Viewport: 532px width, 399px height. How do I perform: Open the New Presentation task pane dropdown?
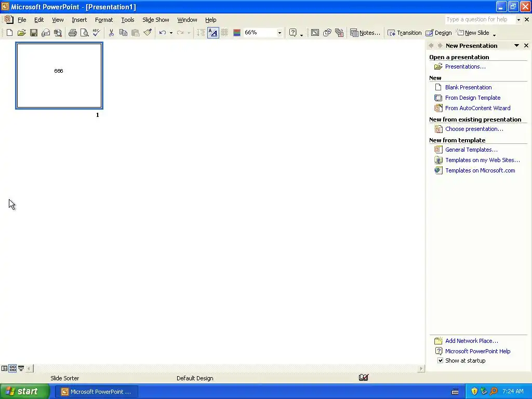(516, 46)
